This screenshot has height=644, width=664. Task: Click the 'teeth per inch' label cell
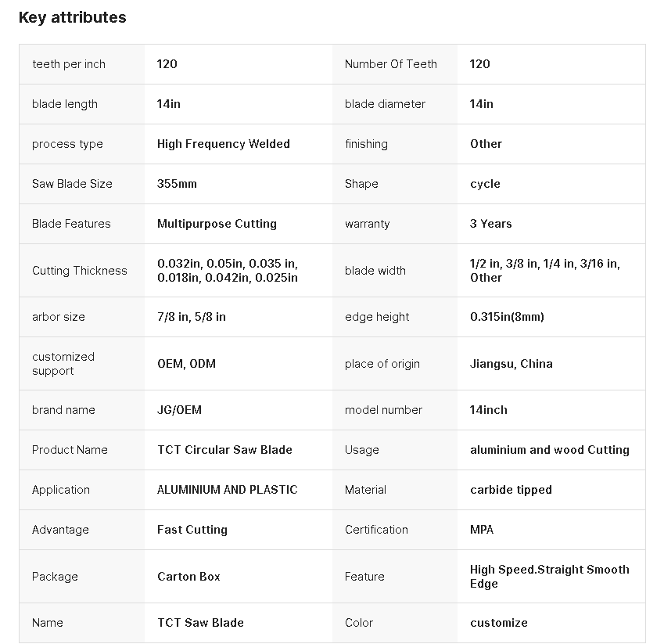69,64
